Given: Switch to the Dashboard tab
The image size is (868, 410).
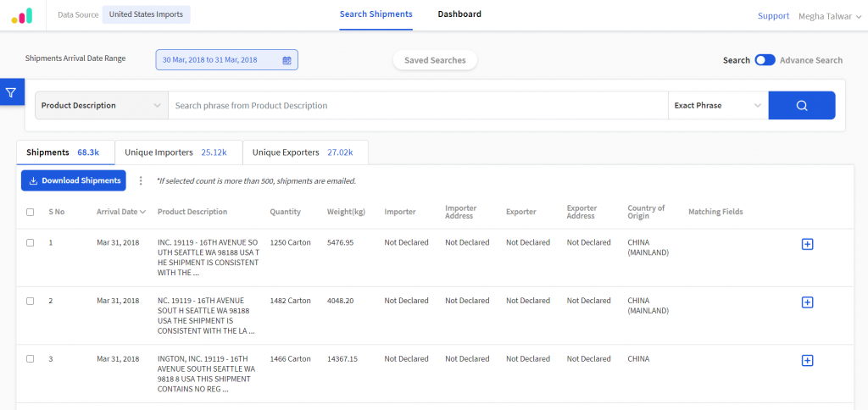Looking at the screenshot, I should coord(459,14).
